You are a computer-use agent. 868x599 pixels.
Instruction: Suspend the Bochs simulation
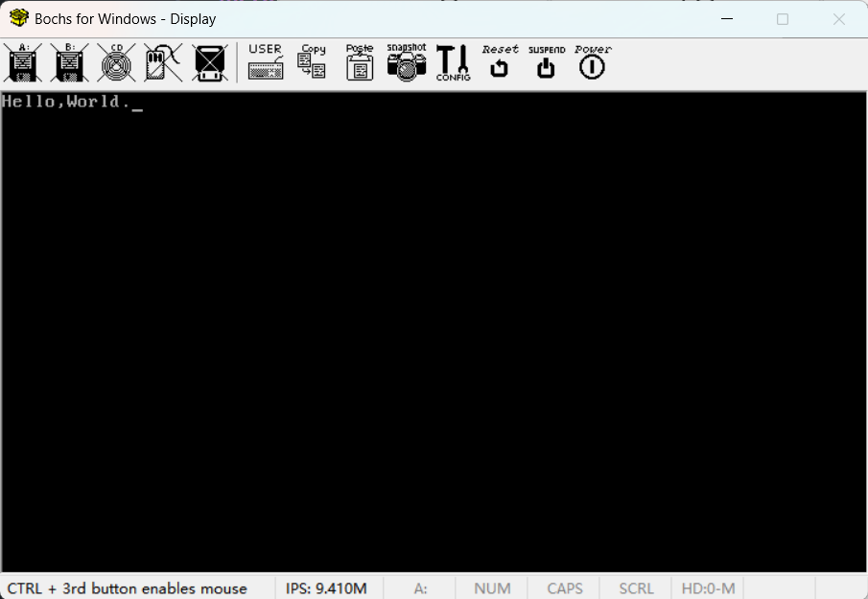click(546, 62)
